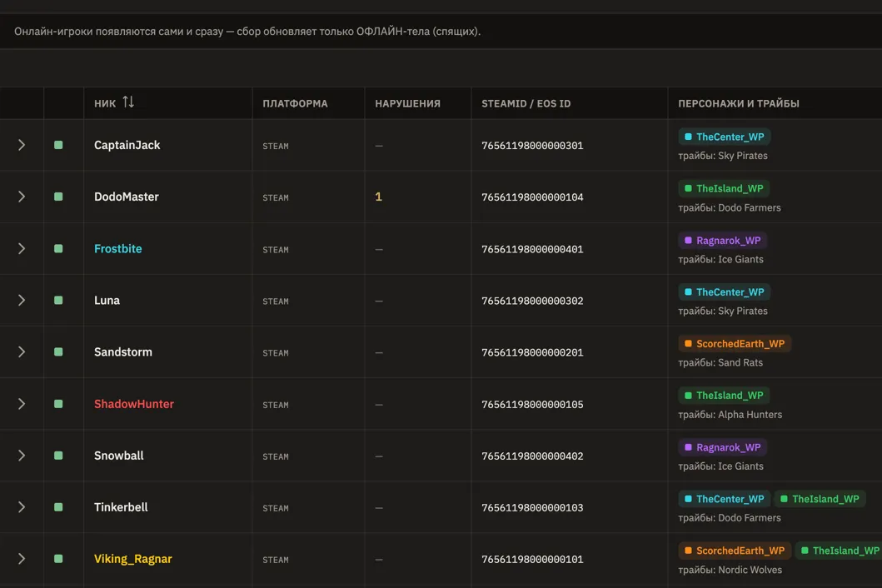Select Frostbite's Ragnarok_WP map tag

pos(723,240)
